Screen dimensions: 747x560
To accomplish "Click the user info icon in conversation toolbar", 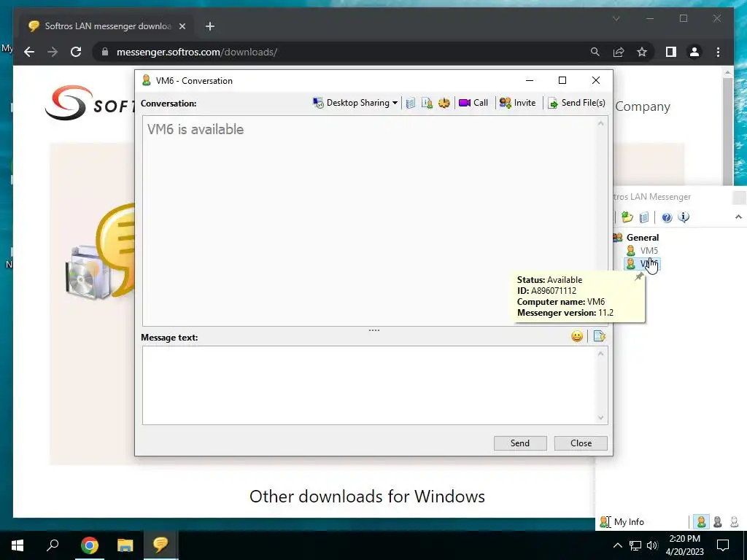I will (427, 103).
